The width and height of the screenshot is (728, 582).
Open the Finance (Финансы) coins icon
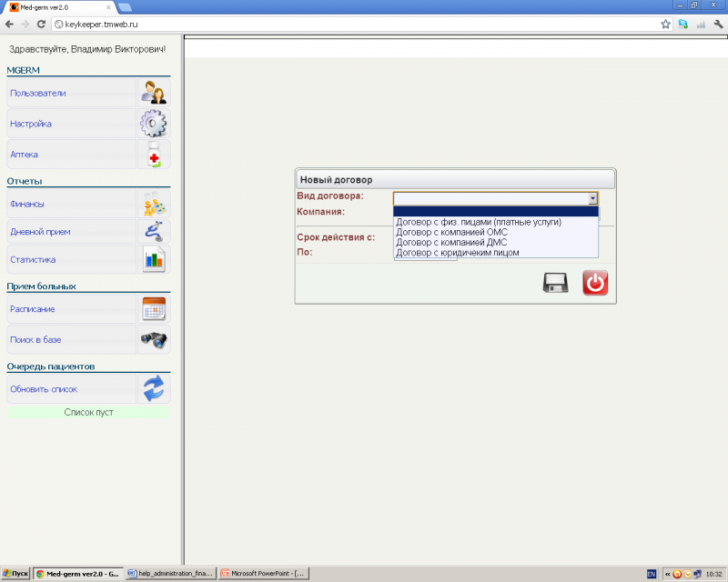click(x=153, y=205)
